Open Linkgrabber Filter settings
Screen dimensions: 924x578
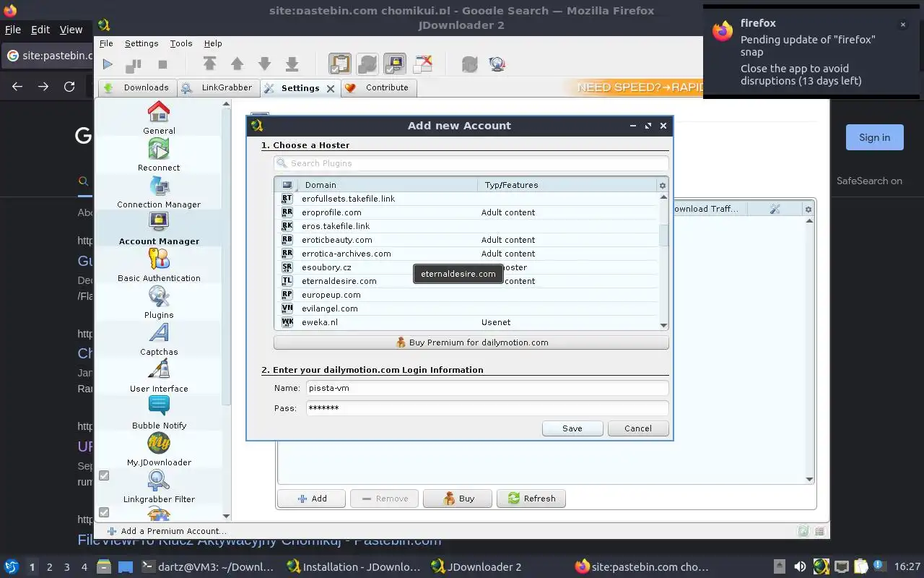tap(159, 486)
